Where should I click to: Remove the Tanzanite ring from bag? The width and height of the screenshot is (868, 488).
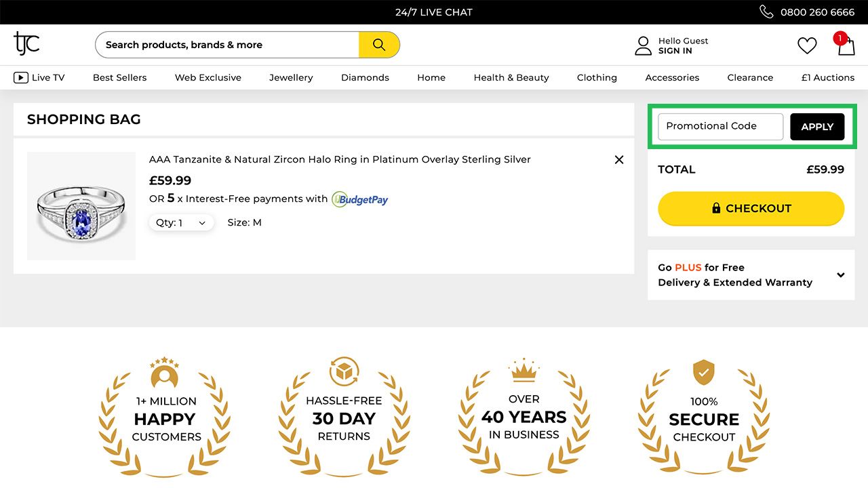(x=619, y=159)
